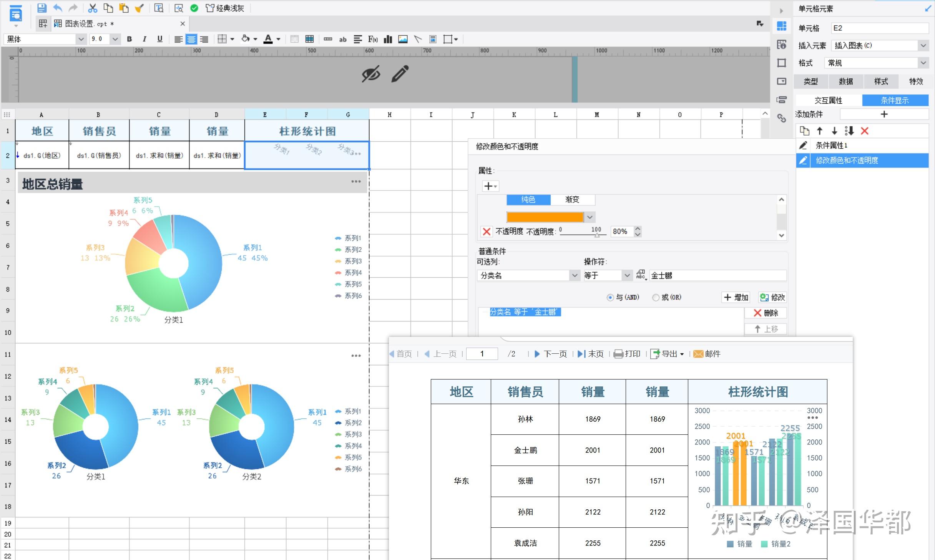Undo the last action
This screenshot has height=560, width=935.
[57, 8]
